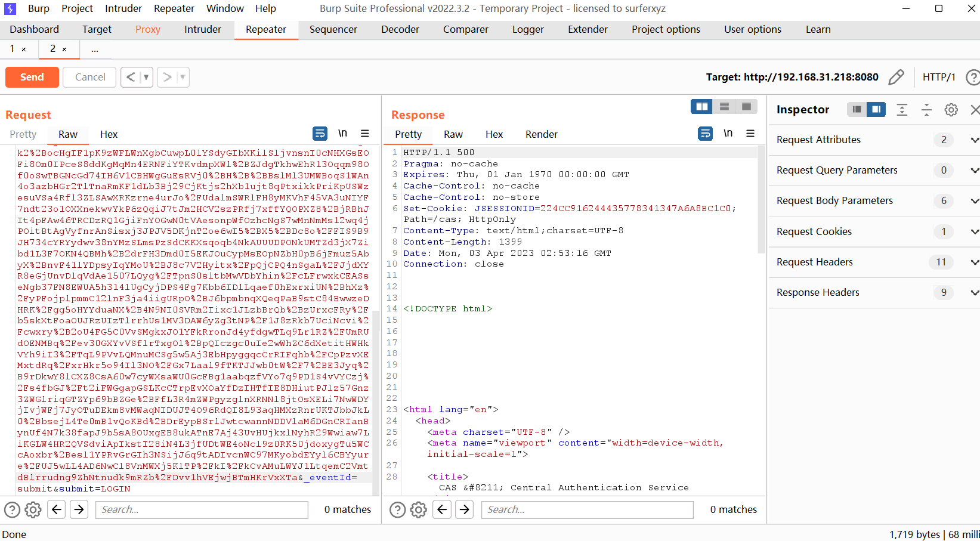Open the Response pane hamburger menu
Screen dimensions: 980x541
pos(750,134)
